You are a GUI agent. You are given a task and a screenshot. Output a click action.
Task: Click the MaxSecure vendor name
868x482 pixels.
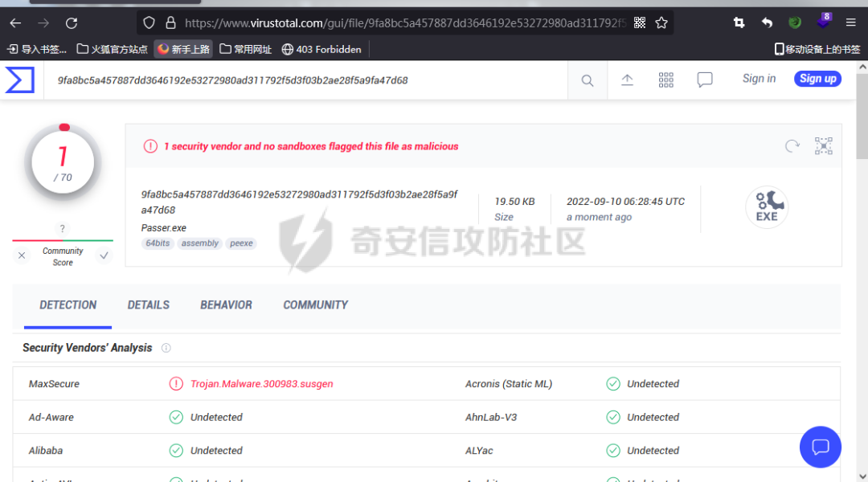pyautogui.click(x=55, y=383)
